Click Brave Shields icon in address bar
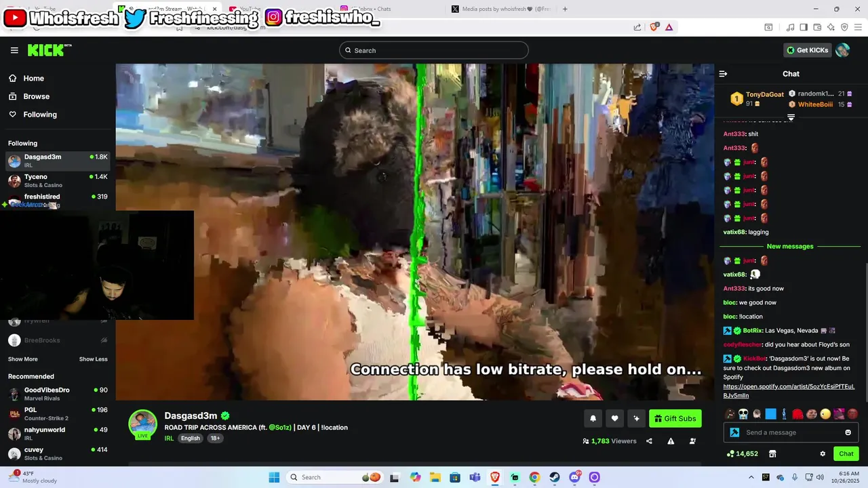 654,27
